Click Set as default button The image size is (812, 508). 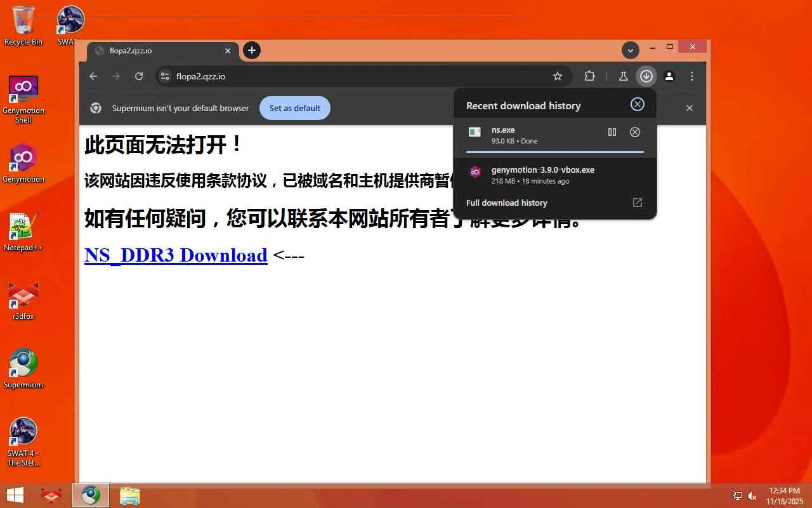pyautogui.click(x=295, y=108)
